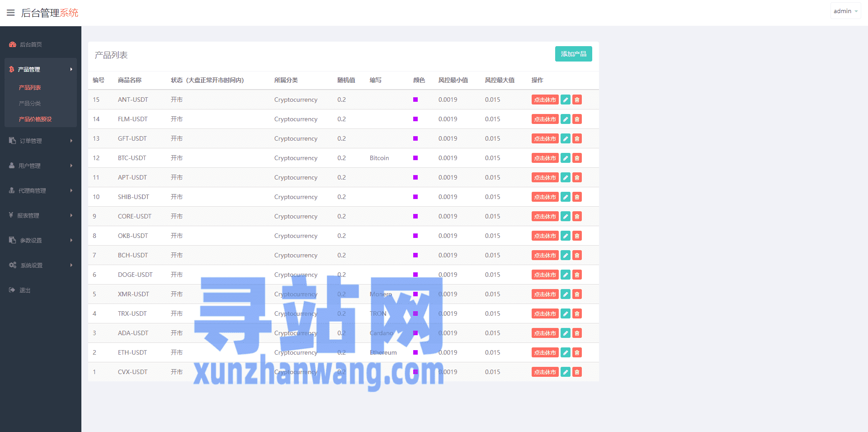Screen dimensions: 868x432
Task: Click the edit pencil icon for ANT-USDT
Action: pos(565,100)
